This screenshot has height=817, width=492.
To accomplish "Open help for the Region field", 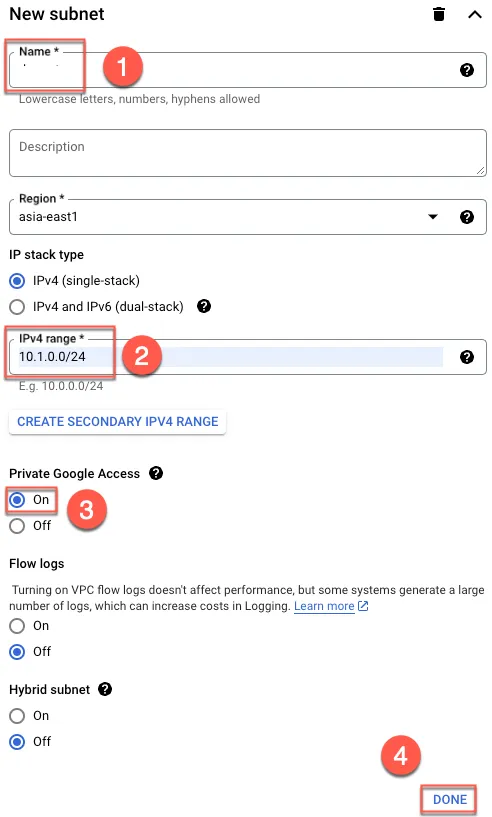I will [x=467, y=217].
